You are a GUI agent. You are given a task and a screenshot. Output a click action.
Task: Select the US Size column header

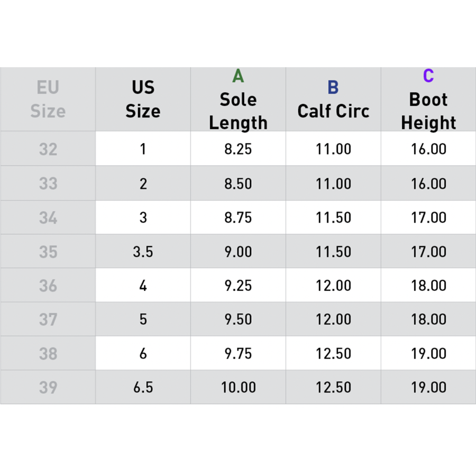pos(143,99)
